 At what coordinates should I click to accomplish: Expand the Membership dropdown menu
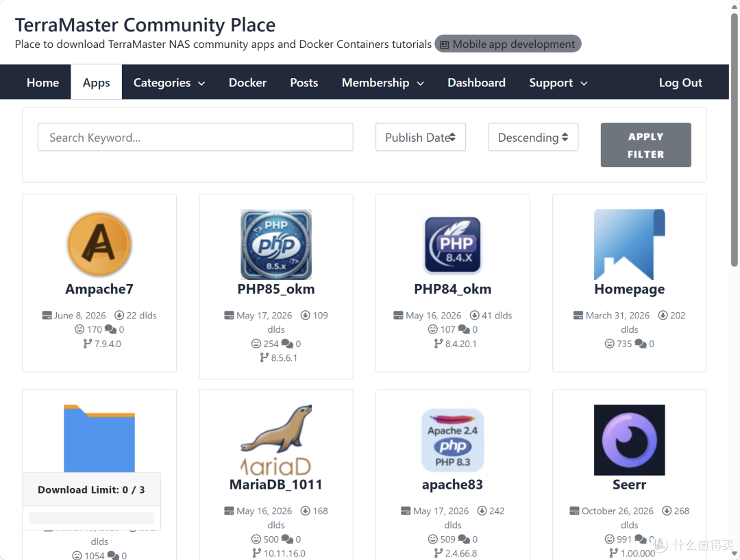point(383,82)
